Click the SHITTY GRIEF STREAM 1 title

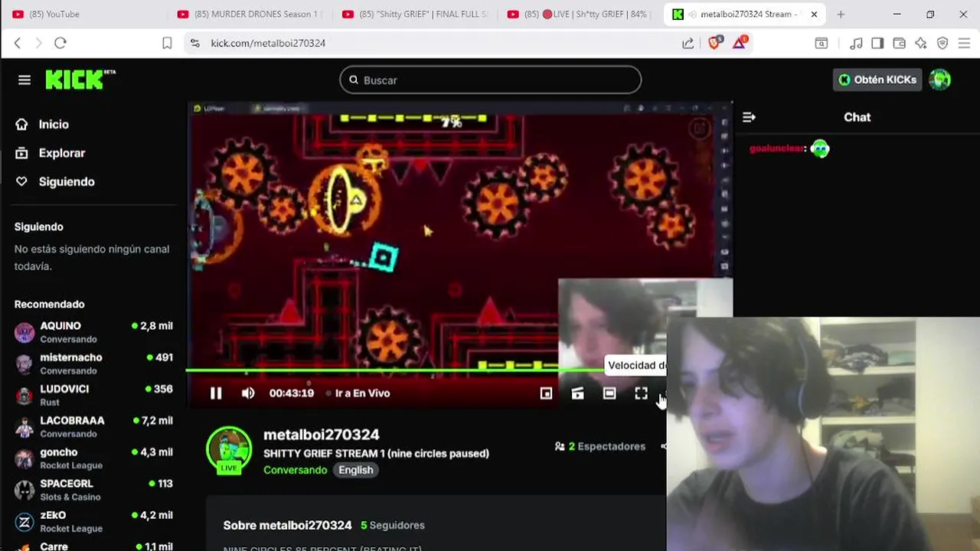point(376,453)
